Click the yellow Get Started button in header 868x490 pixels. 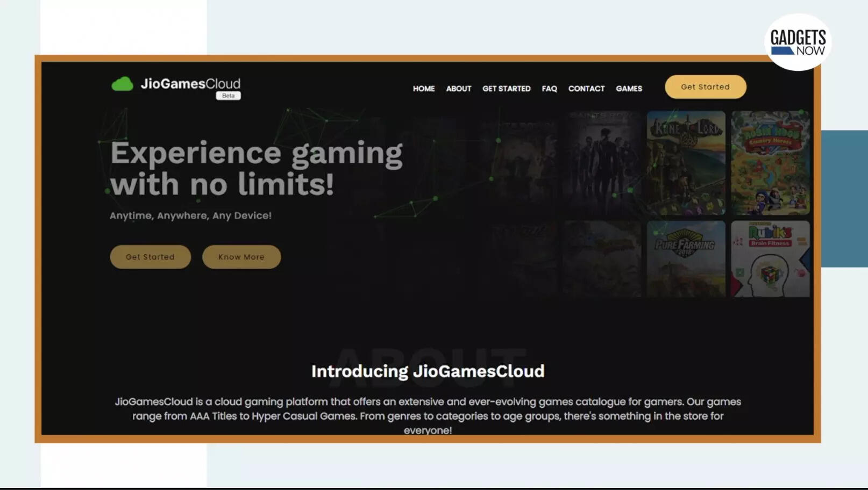click(x=705, y=87)
